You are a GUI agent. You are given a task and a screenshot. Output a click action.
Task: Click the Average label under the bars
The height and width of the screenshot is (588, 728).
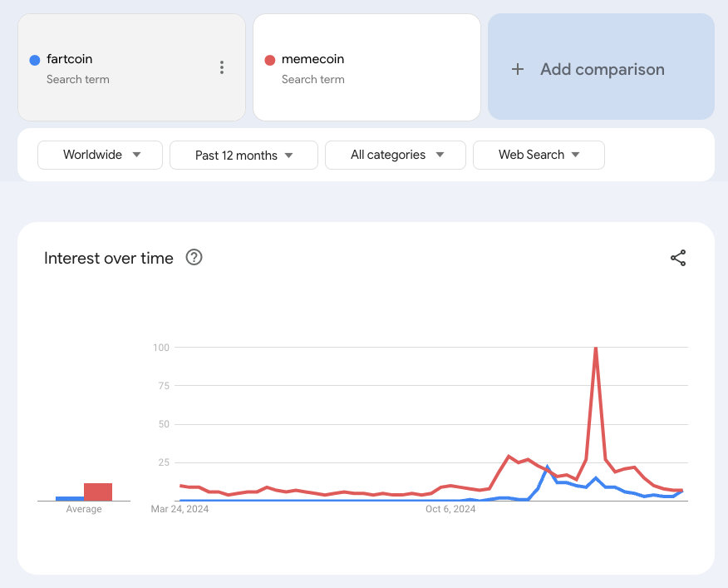coord(84,509)
